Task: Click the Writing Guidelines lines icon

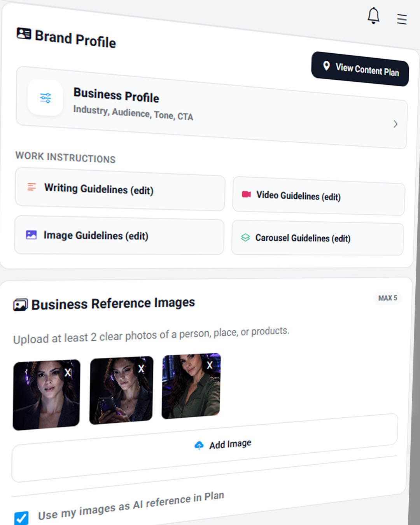Action: pos(32,187)
